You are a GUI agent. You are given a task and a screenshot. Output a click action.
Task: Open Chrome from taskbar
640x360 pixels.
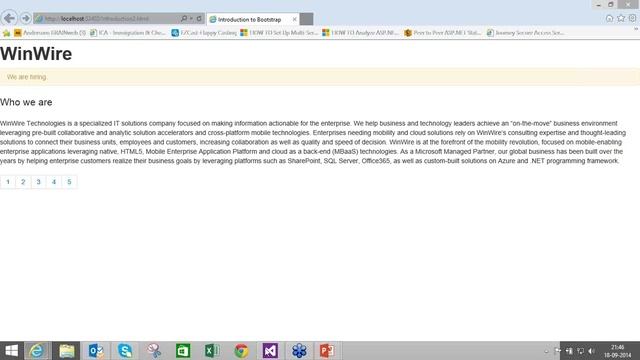(241, 351)
